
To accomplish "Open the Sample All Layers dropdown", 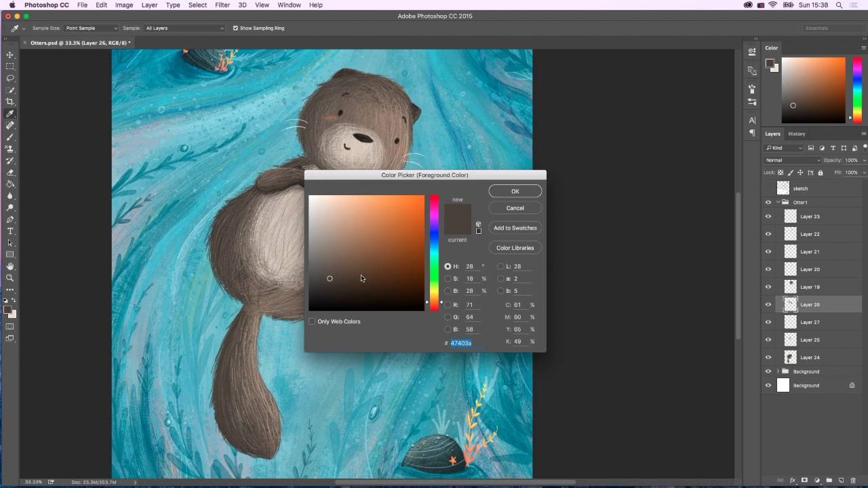I will (184, 28).
